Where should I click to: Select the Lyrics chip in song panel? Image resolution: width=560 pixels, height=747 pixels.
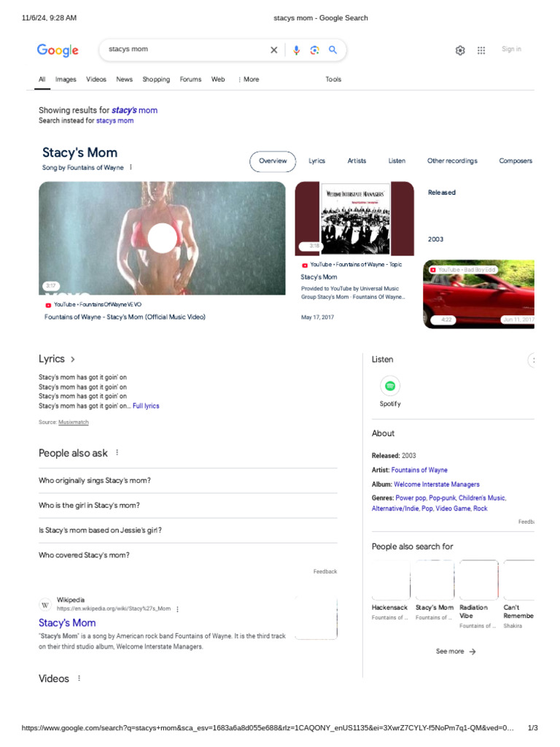[316, 161]
